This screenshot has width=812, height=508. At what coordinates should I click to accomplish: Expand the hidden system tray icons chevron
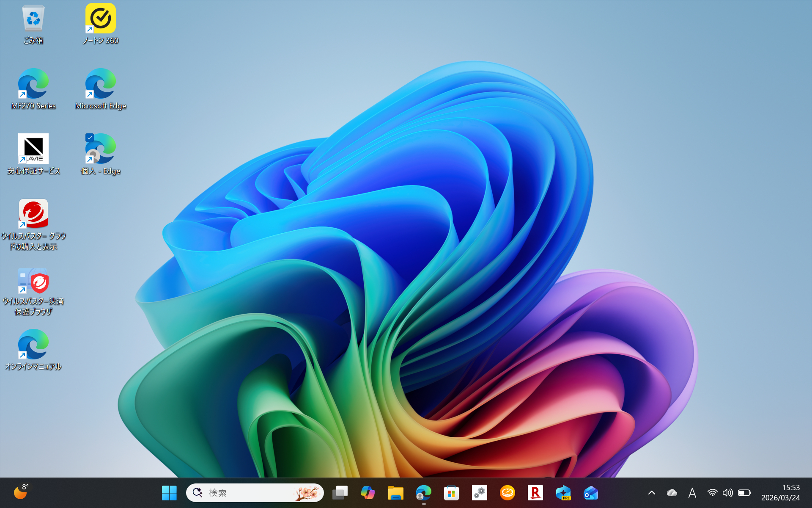coord(652,493)
